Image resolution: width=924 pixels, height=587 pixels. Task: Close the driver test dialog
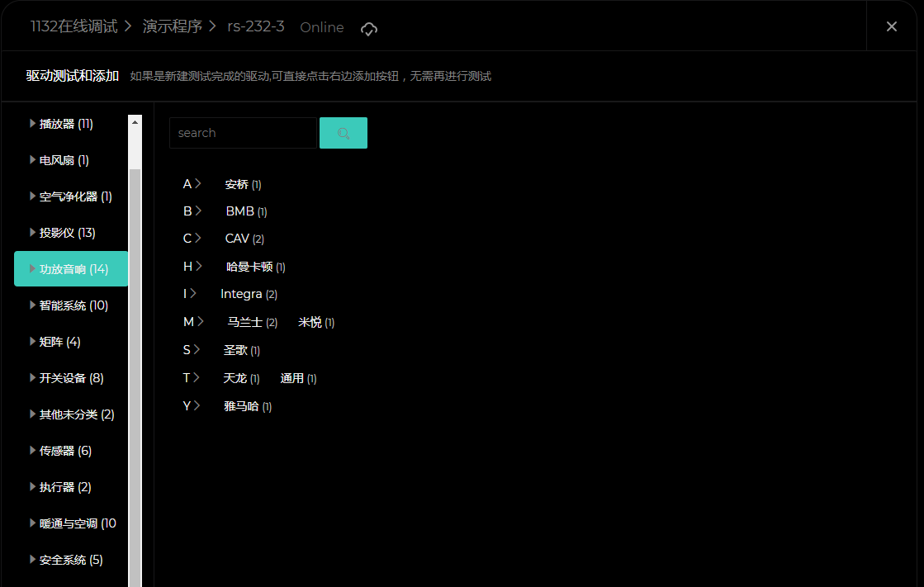[892, 26]
